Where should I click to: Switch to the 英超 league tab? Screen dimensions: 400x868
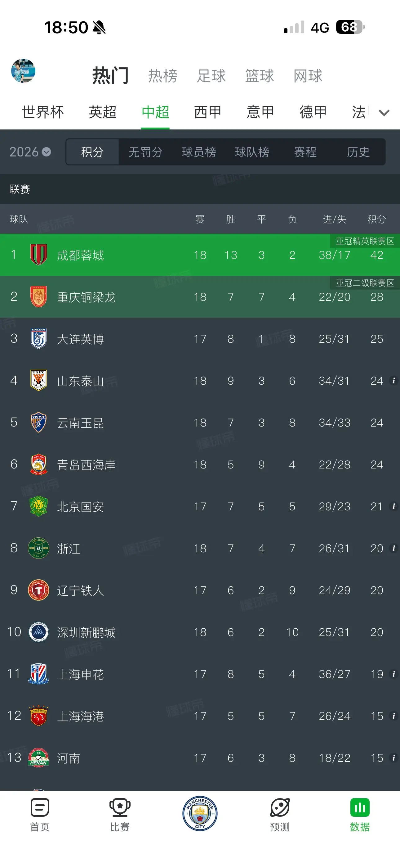[x=102, y=112]
